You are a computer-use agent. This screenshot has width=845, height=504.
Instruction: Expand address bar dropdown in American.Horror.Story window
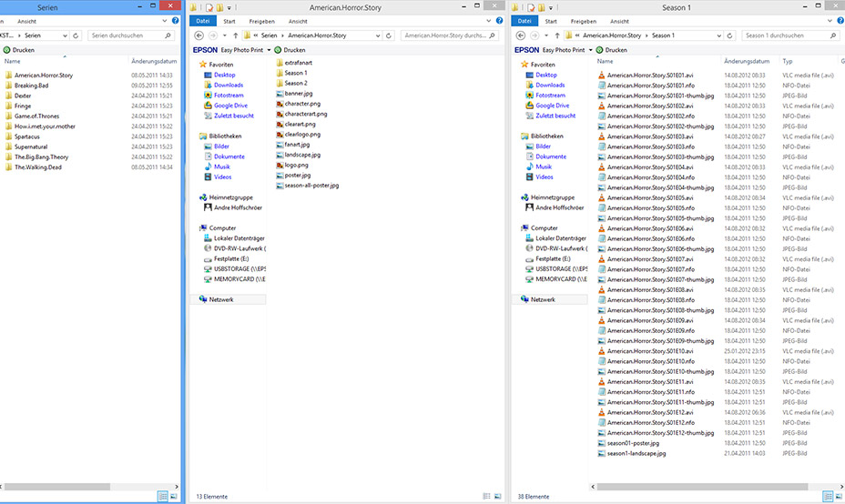378,35
